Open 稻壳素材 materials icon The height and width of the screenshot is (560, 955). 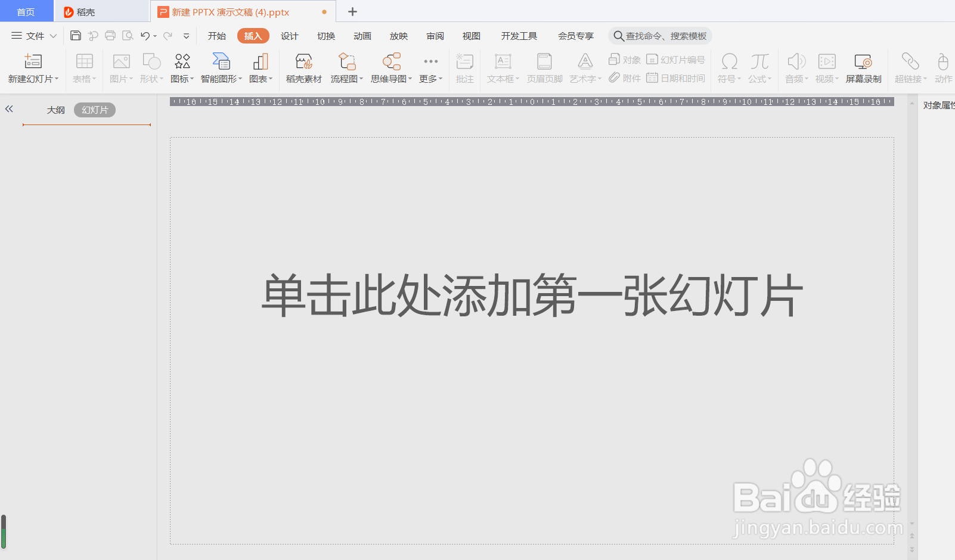point(304,61)
